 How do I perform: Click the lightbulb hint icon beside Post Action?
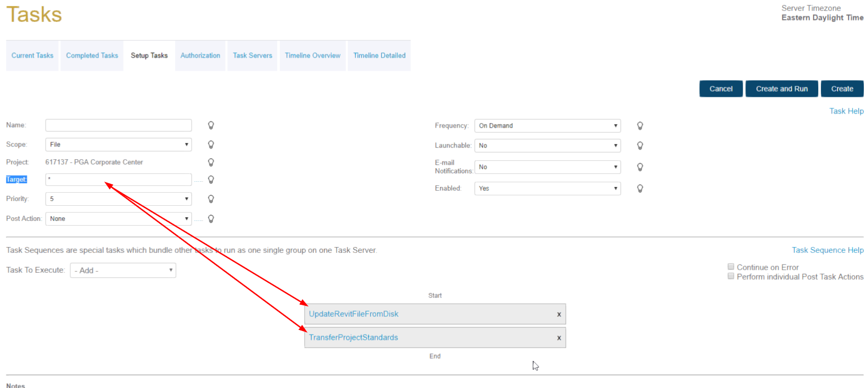(211, 219)
